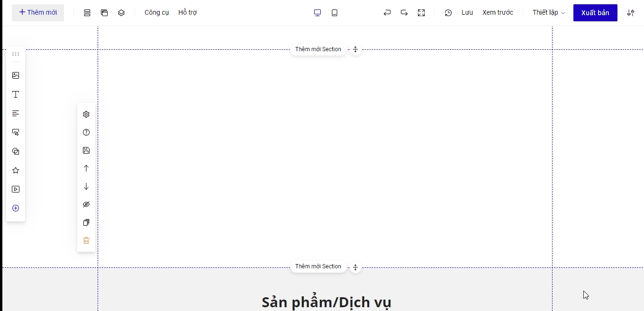Viewport: 644px width, 311px height.
Task: Insert a video element from sidebar
Action: click(x=16, y=189)
